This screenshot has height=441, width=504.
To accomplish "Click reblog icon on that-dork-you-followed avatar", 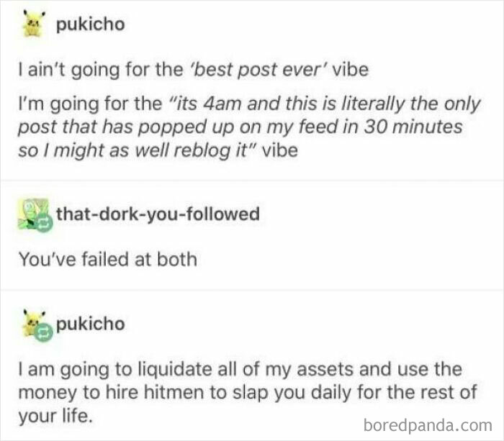I will click(x=45, y=224).
